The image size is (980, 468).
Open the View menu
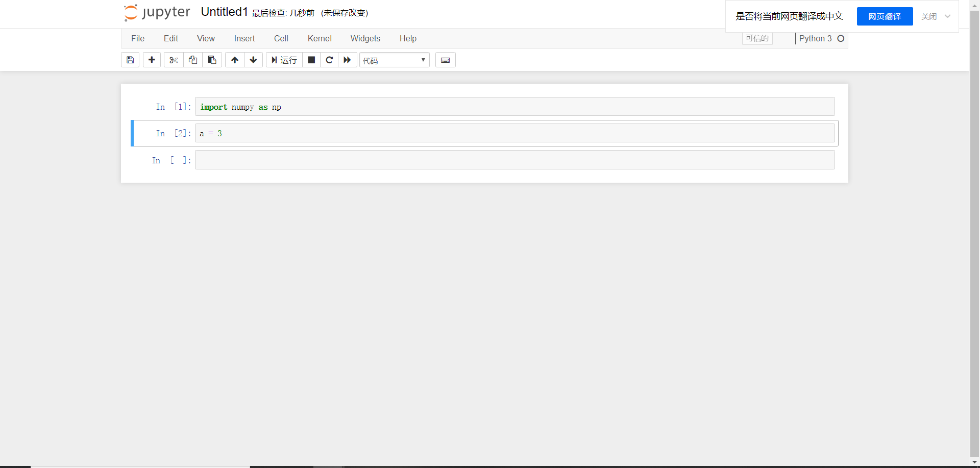pos(206,39)
